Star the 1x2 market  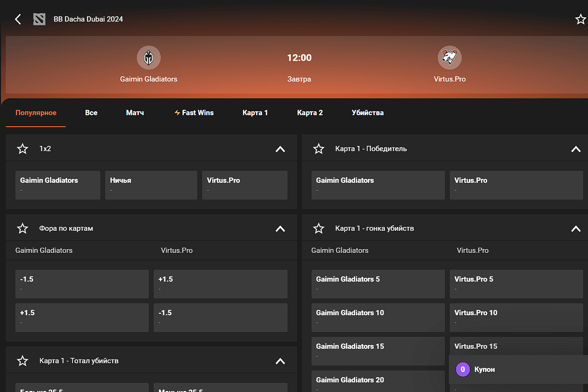pos(23,149)
